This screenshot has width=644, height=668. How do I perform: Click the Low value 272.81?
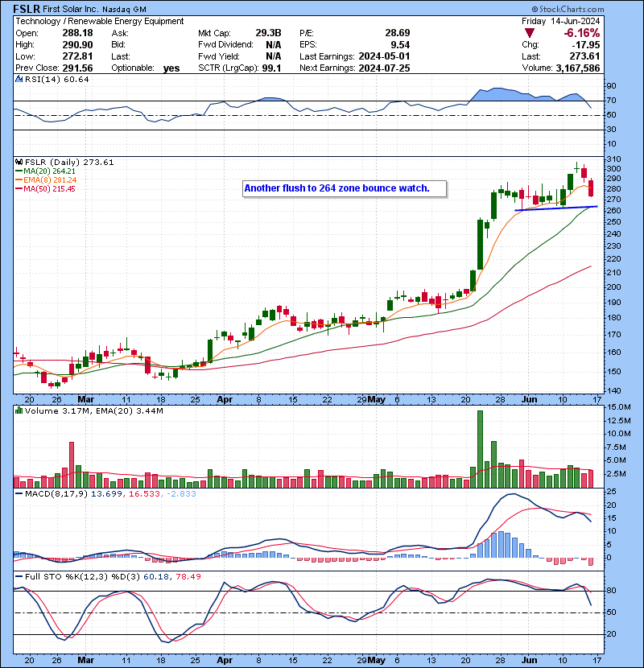pos(77,56)
